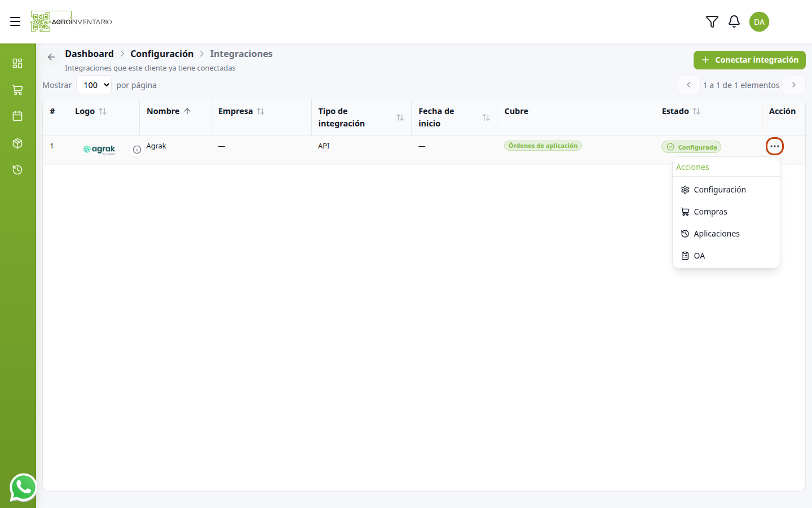The height and width of the screenshot is (508, 812).
Task: Go to previous page of results
Action: click(x=689, y=85)
